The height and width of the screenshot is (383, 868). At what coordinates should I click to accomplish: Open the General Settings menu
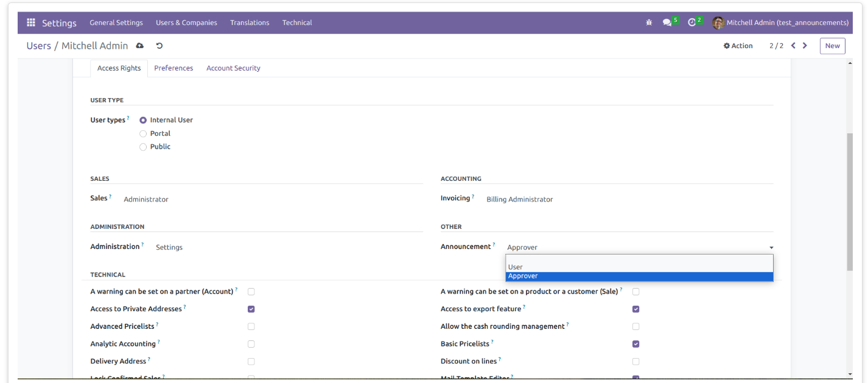coord(116,23)
